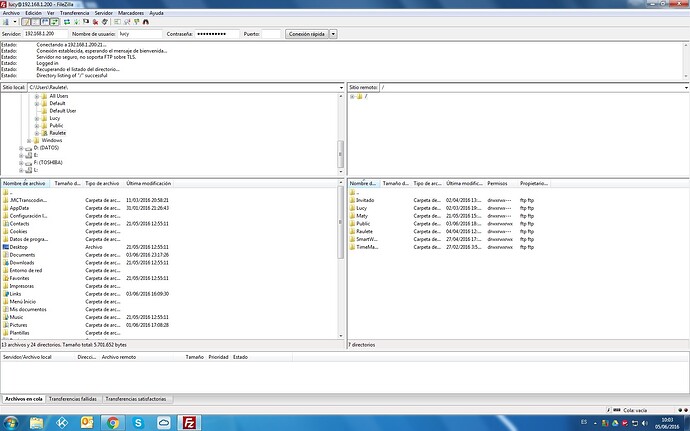Open the Transferencia menu
The height and width of the screenshot is (431, 690).
click(74, 13)
